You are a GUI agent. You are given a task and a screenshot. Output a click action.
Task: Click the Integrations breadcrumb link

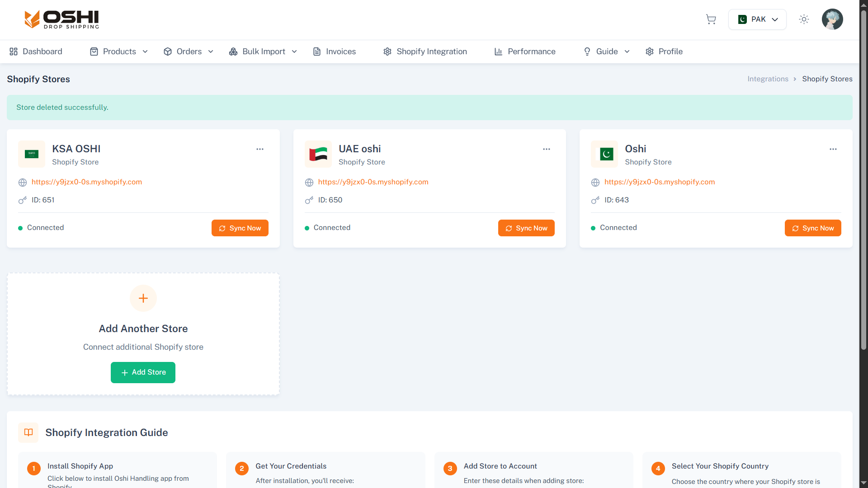(x=768, y=79)
